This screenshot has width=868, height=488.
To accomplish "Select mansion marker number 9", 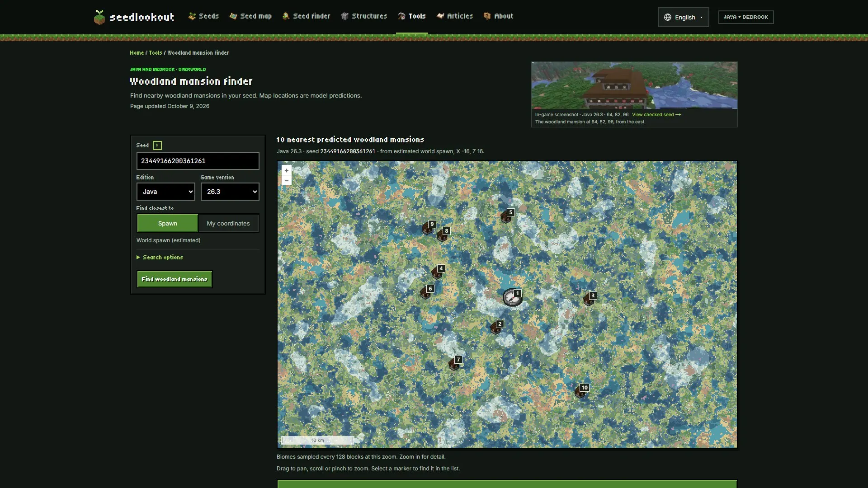I will point(429,227).
